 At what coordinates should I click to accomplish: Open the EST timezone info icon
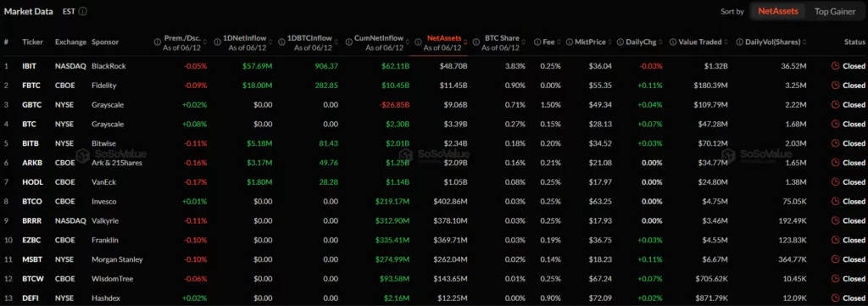(82, 11)
